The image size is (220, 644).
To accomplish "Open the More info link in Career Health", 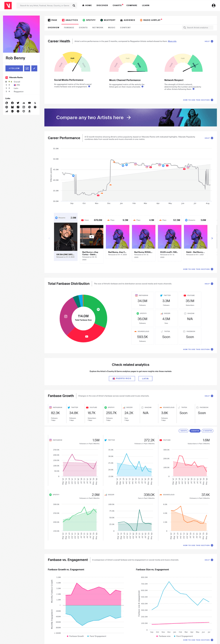I will point(172,41).
